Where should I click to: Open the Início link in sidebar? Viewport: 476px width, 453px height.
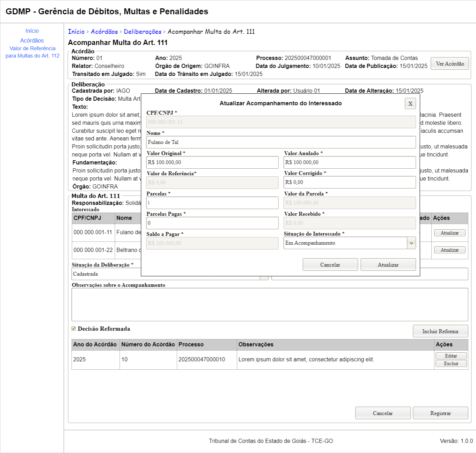(32, 31)
